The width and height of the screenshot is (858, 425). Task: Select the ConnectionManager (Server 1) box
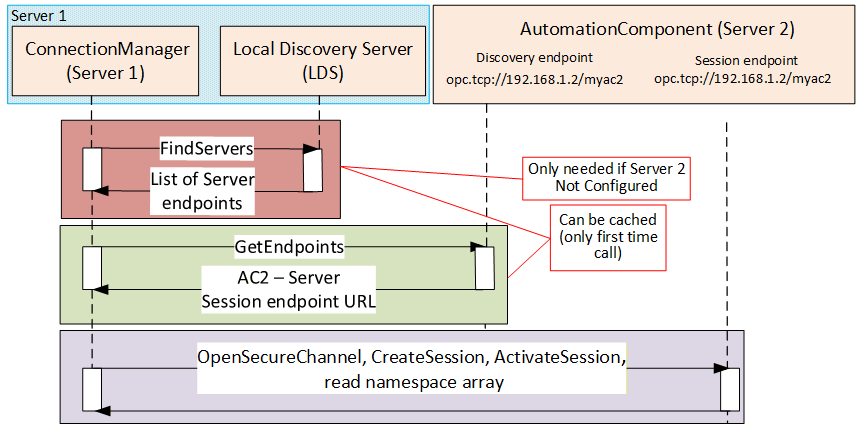click(107, 61)
